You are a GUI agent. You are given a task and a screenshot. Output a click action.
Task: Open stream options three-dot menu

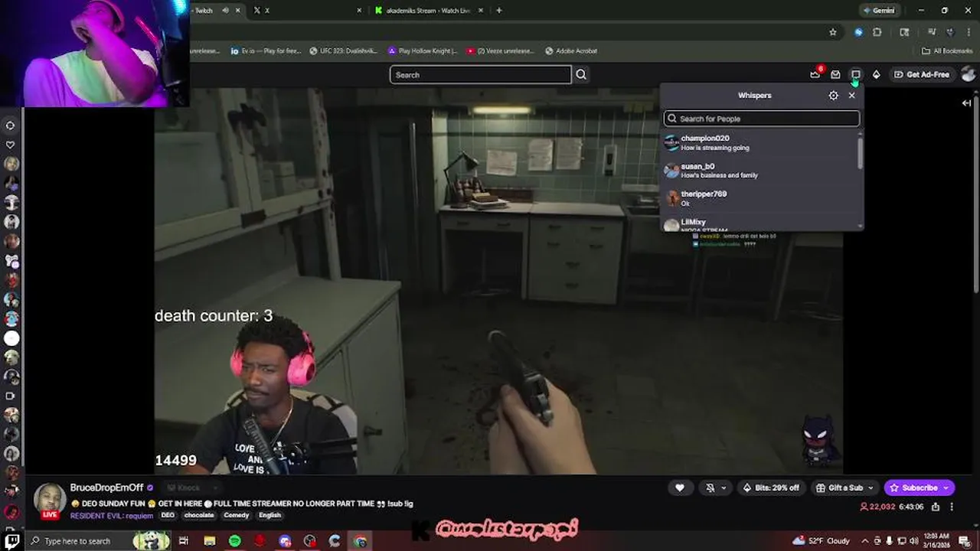point(952,507)
